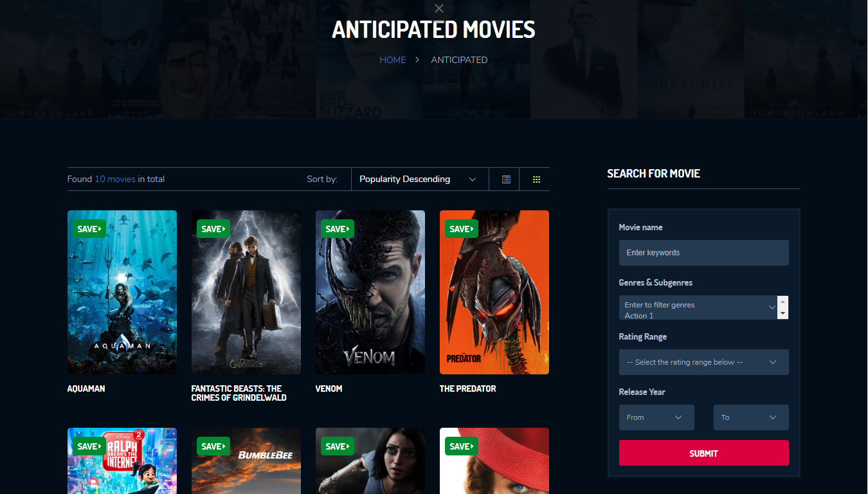Save Ralph Breaks the Internet movie

coord(89,446)
